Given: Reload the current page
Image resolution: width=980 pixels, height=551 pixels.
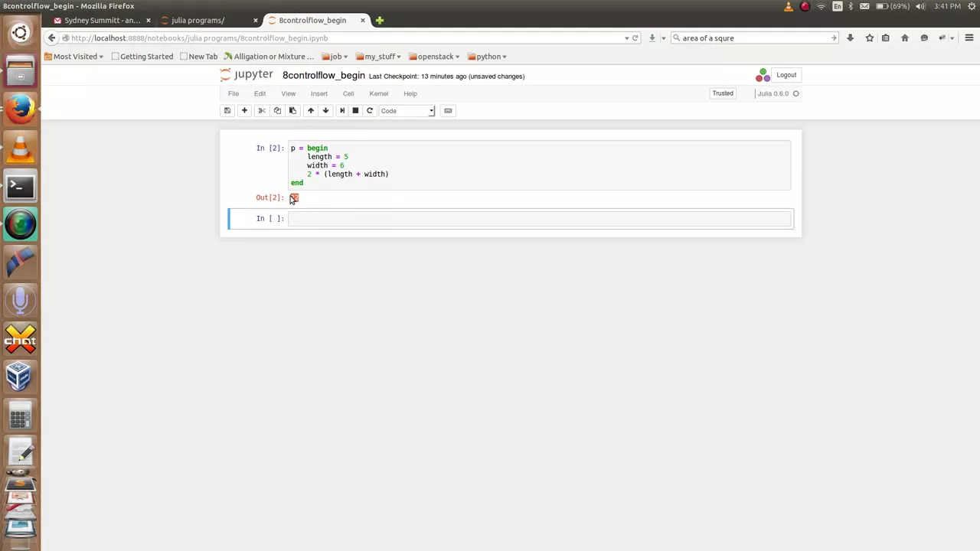Looking at the screenshot, I should pyautogui.click(x=635, y=37).
